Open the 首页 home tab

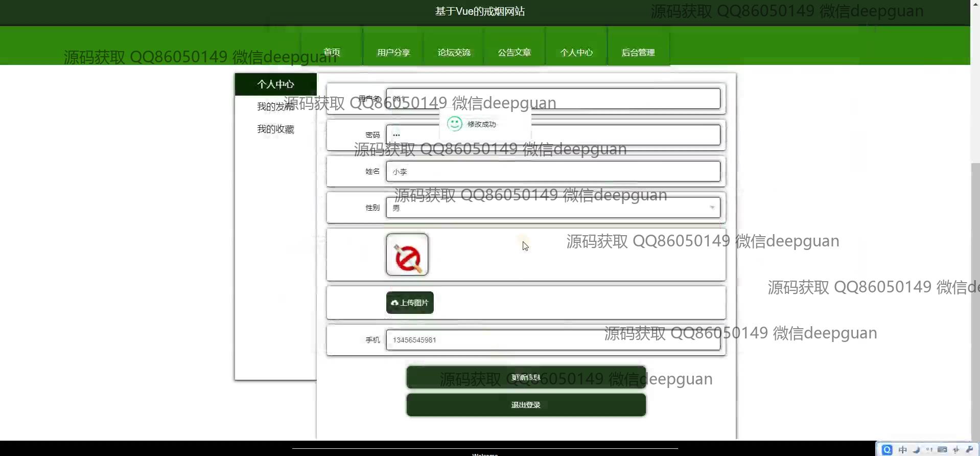point(332,52)
